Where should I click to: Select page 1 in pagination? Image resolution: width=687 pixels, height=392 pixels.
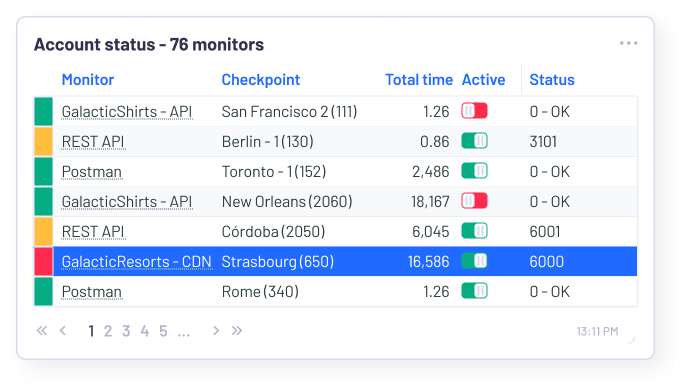pos(91,331)
